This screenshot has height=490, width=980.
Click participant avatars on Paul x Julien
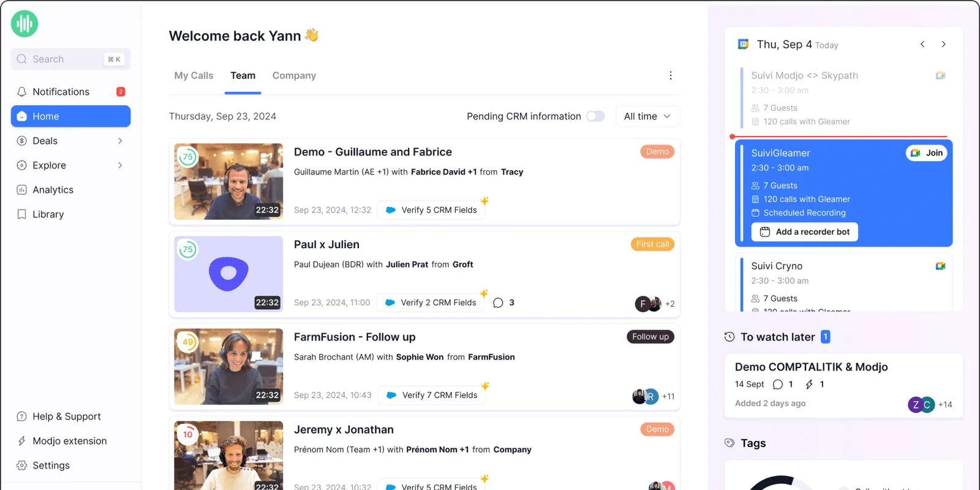click(648, 304)
